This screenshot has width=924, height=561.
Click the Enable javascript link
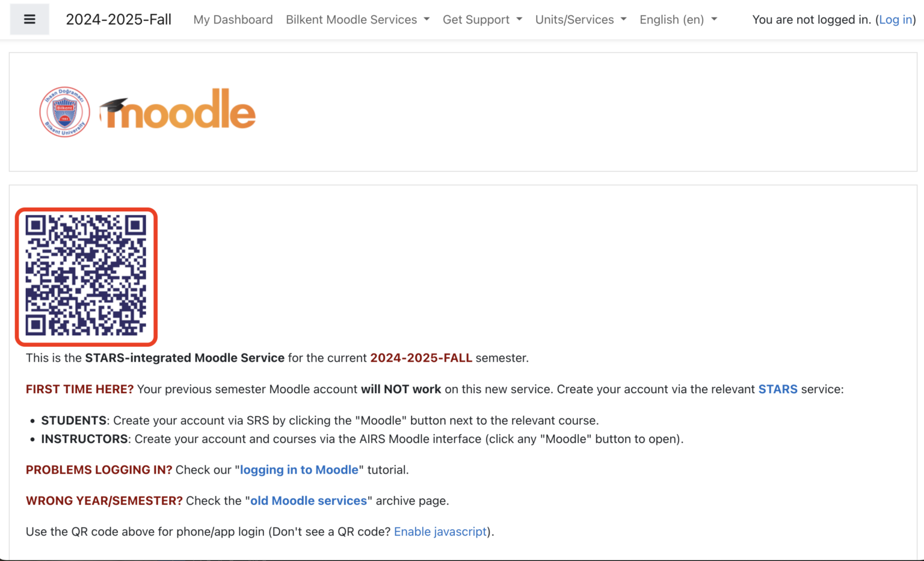coord(440,532)
